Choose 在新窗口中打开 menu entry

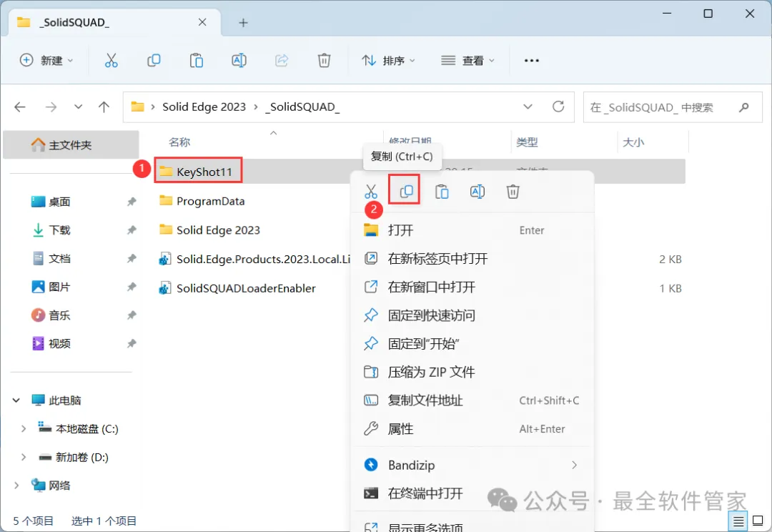pyautogui.click(x=474, y=287)
